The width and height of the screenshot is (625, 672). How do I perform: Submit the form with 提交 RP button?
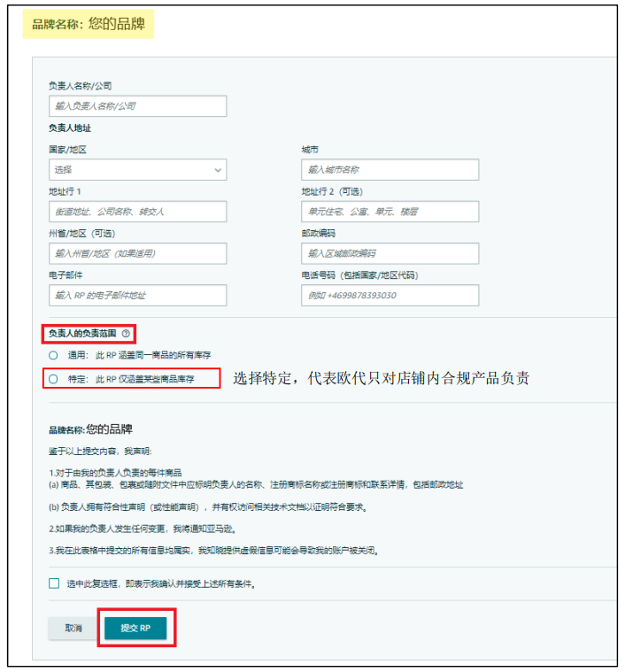(x=135, y=628)
